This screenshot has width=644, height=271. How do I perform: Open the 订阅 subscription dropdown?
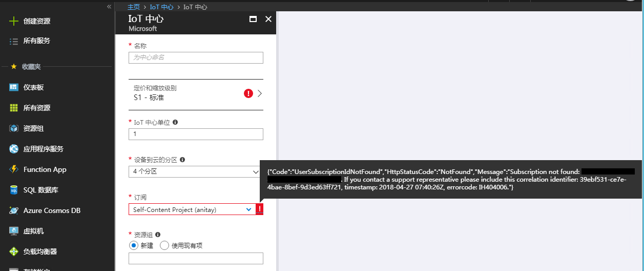(x=192, y=209)
